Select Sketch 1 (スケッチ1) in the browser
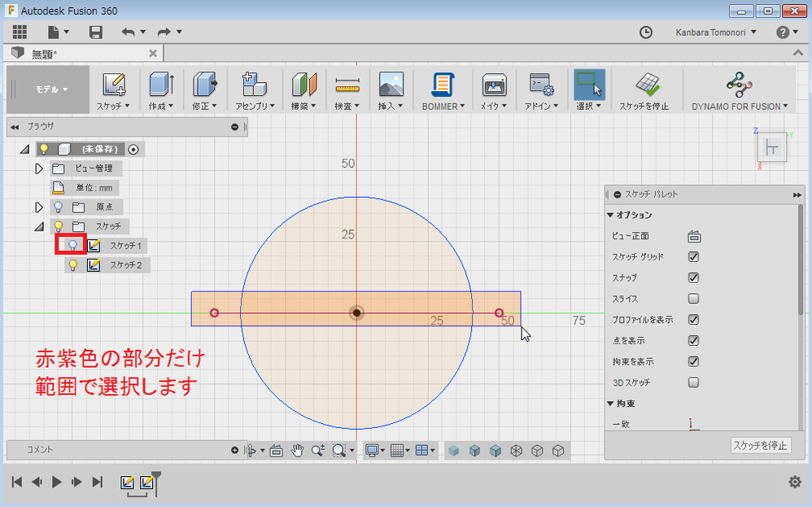 pos(125,246)
